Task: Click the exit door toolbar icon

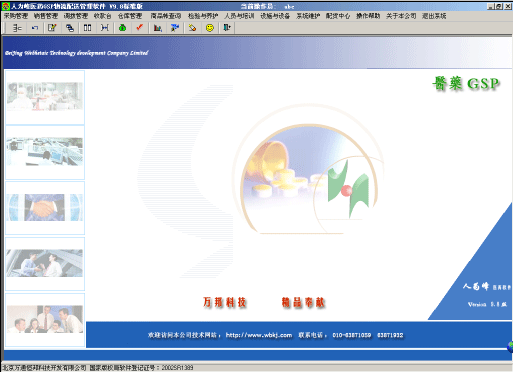Action: click(x=227, y=28)
